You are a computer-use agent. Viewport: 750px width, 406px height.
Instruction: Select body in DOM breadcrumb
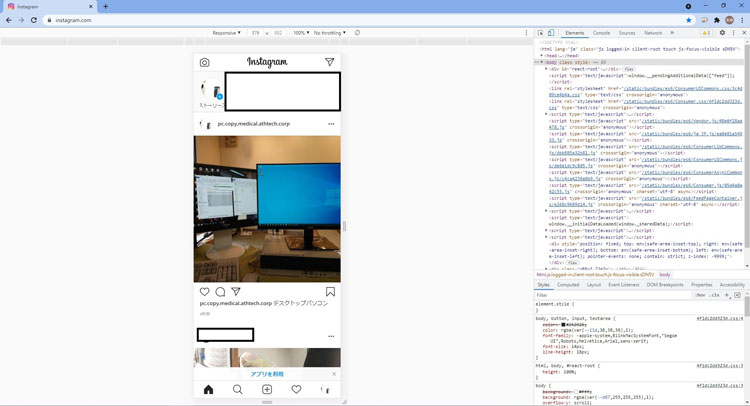[665, 275]
